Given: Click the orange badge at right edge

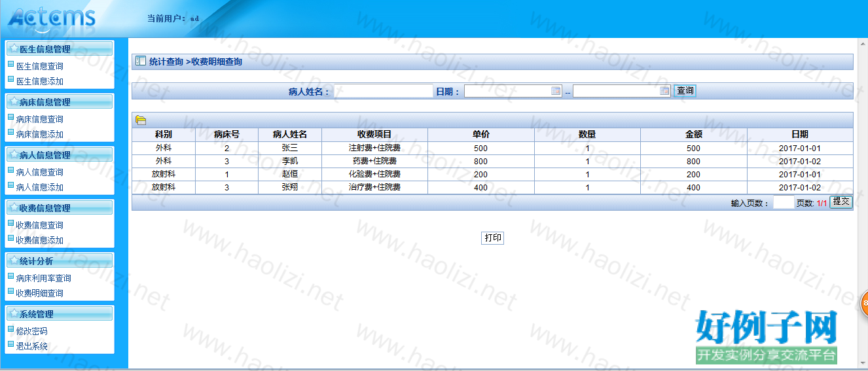Looking at the screenshot, I should click(863, 303).
